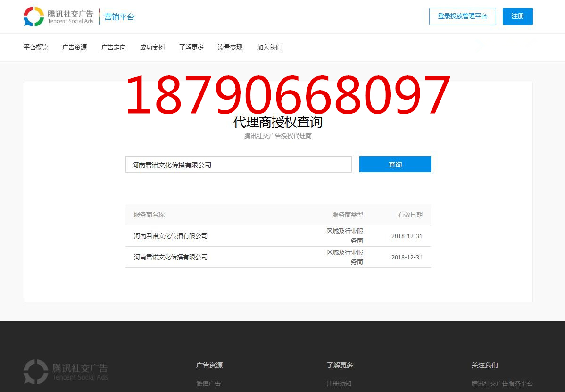Viewport: 565px width, 392px height.
Task: Open the 成功案例 navigation item
Action: (152, 47)
